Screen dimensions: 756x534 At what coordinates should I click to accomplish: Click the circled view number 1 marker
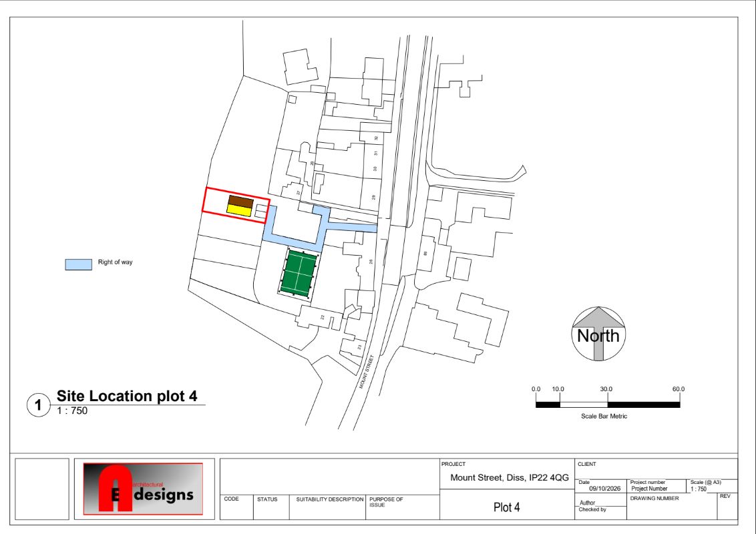point(38,405)
